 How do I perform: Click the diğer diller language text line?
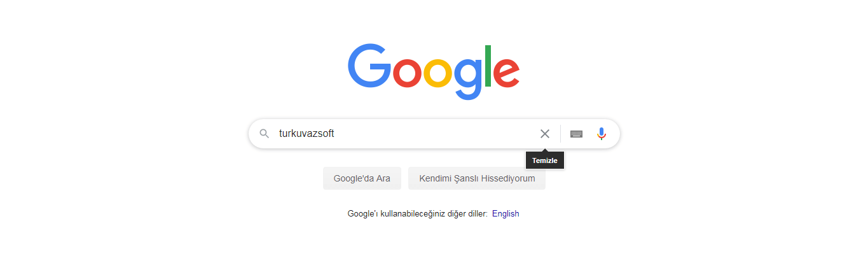pos(418,214)
